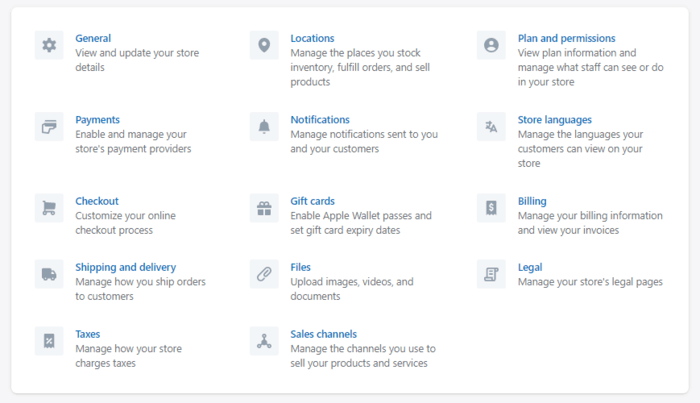This screenshot has height=403, width=700.
Task: Click the Taxes receipt percent icon
Action: click(49, 341)
